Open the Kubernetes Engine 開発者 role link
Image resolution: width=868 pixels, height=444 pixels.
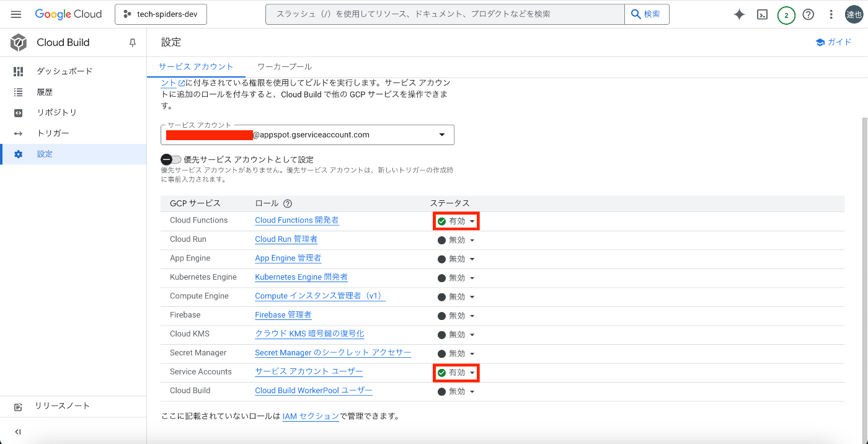click(301, 277)
